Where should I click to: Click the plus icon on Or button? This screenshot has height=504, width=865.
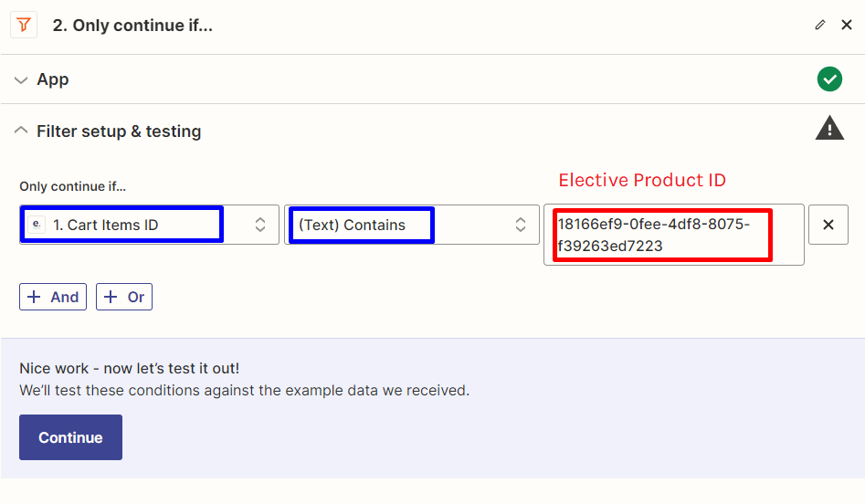tap(111, 297)
